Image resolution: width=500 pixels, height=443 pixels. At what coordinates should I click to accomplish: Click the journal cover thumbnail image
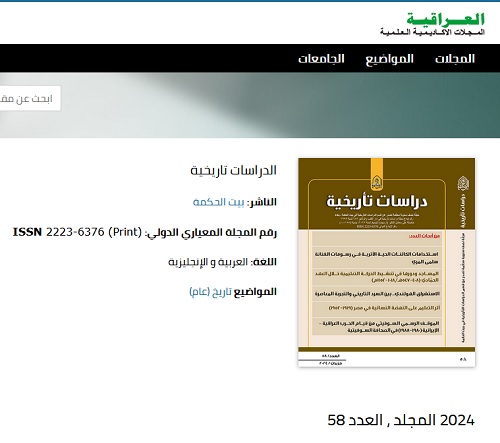(386, 262)
